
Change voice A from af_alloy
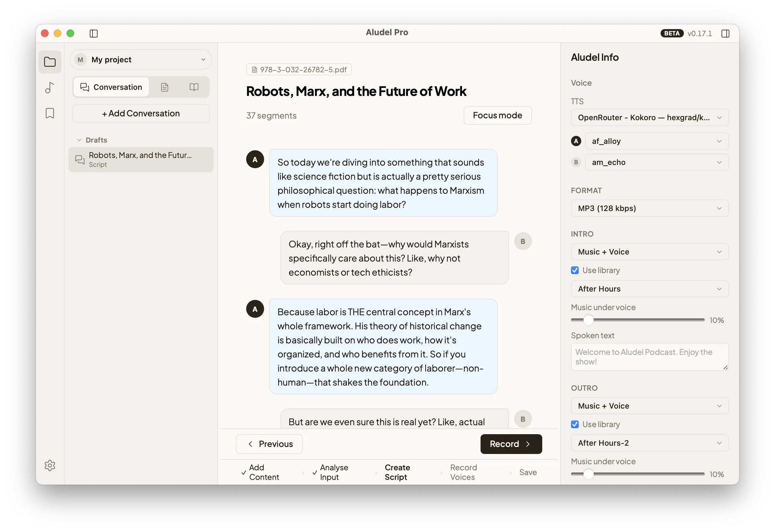click(x=656, y=141)
